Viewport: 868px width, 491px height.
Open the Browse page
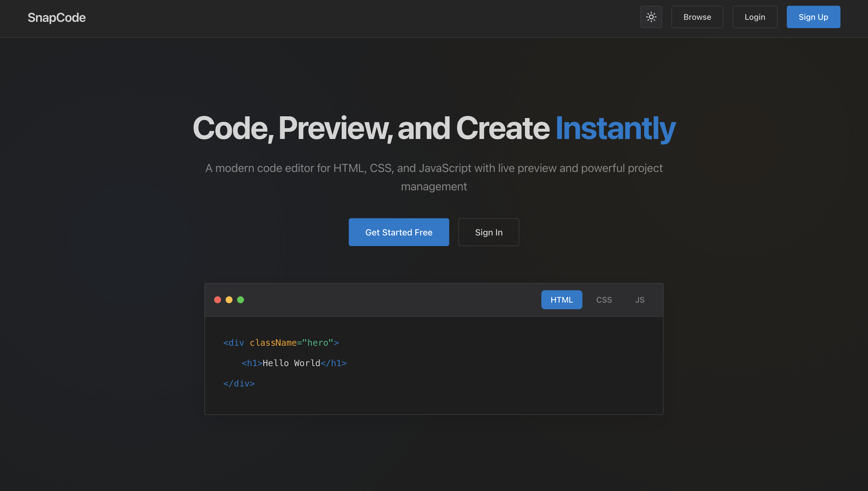[x=697, y=17]
